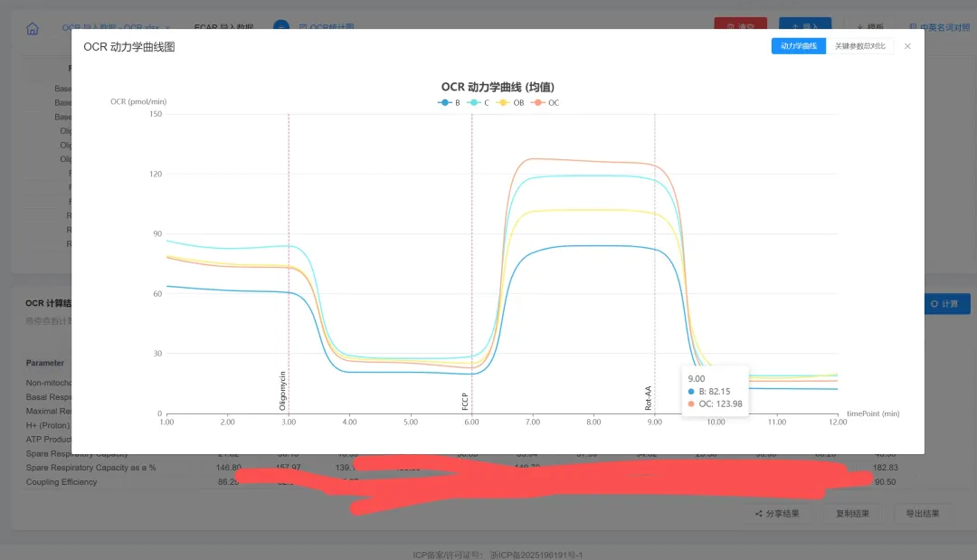Click the home icon in top bar
Screen dimensions: 977x560
pyautogui.click(x=33, y=28)
